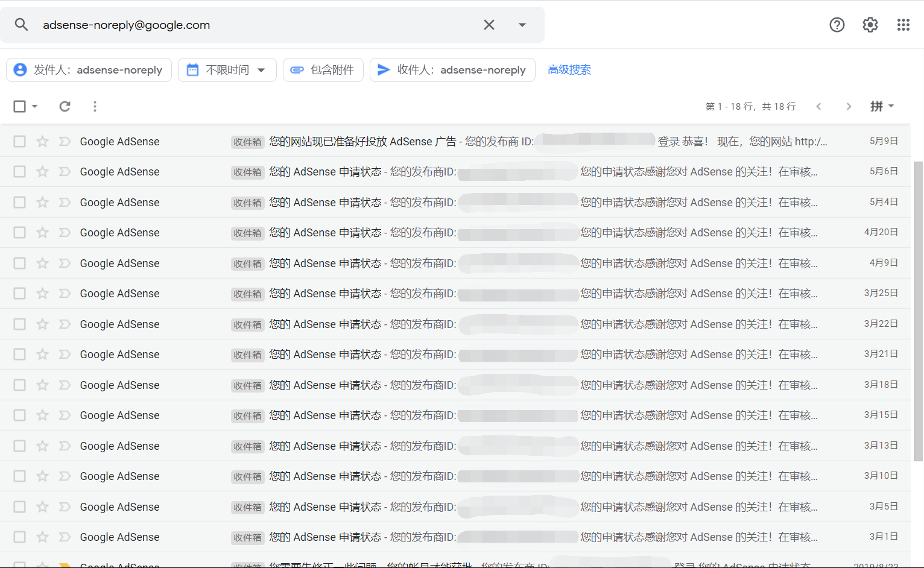Click the search magnifier icon

[x=22, y=25]
